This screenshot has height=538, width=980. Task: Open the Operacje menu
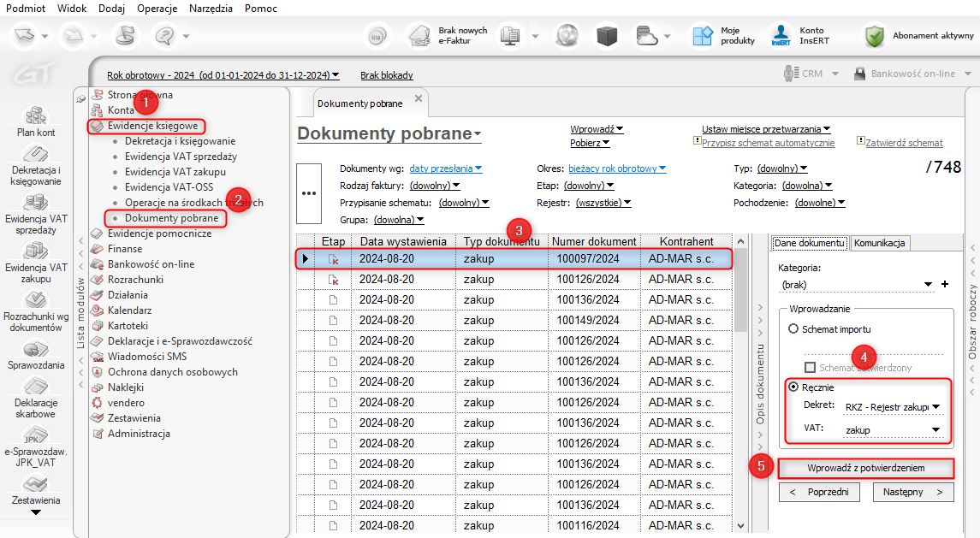point(157,8)
